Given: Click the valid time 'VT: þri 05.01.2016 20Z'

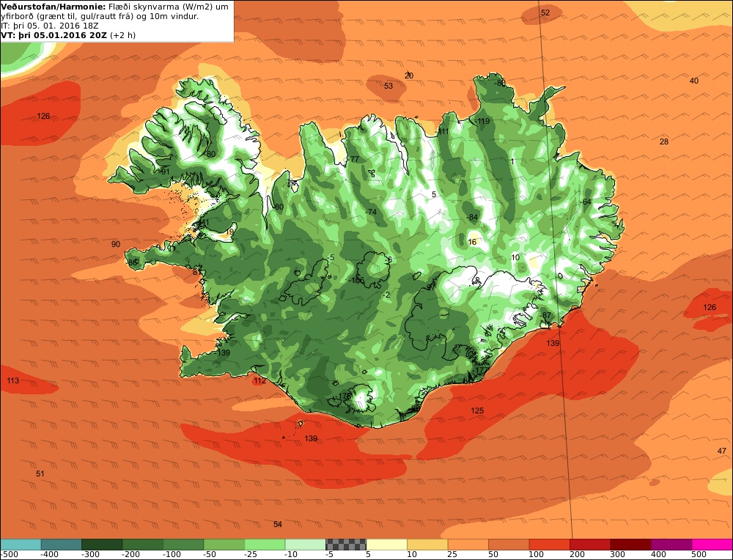Looking at the screenshot, I should tap(54, 35).
